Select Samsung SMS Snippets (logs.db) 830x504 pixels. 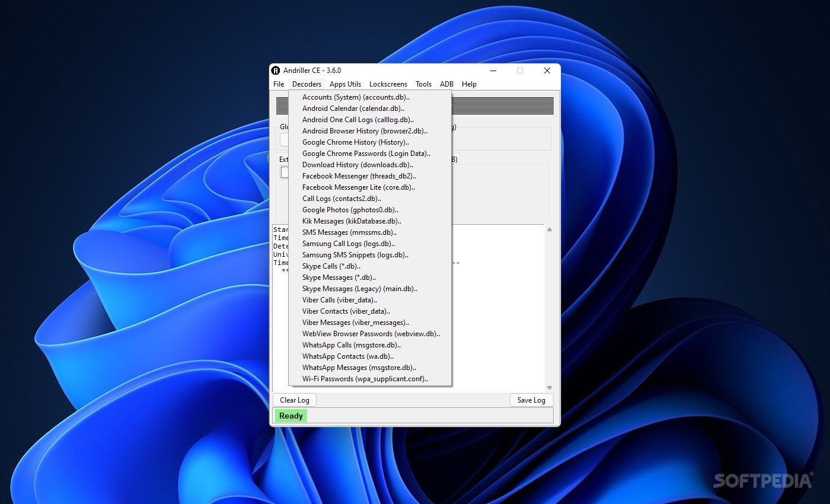click(x=370, y=255)
